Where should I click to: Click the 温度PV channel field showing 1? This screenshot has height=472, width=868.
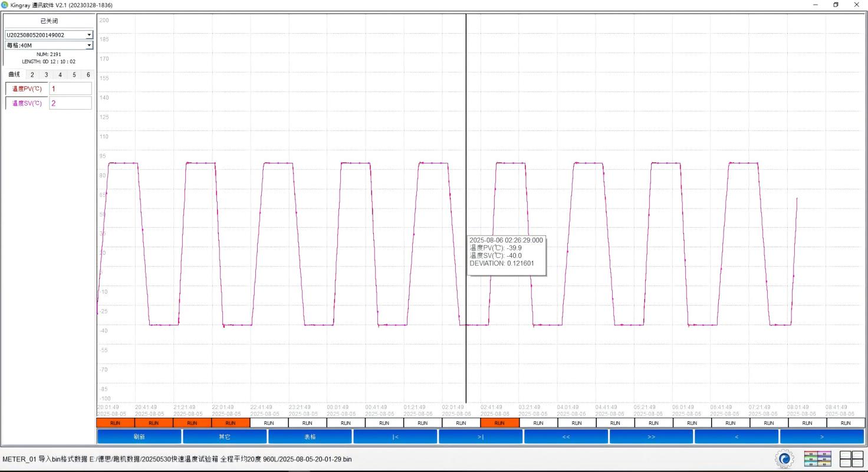click(x=70, y=88)
